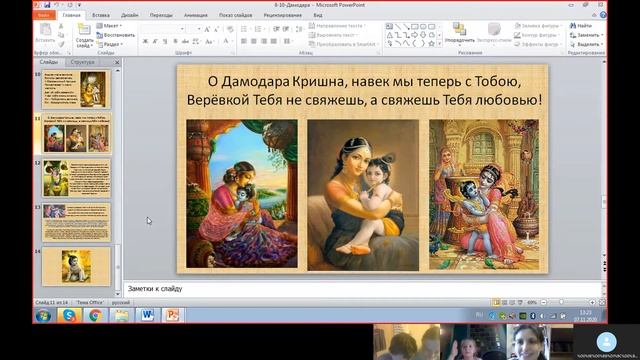Open the Change Case (Aa) dropdown

[209, 41]
